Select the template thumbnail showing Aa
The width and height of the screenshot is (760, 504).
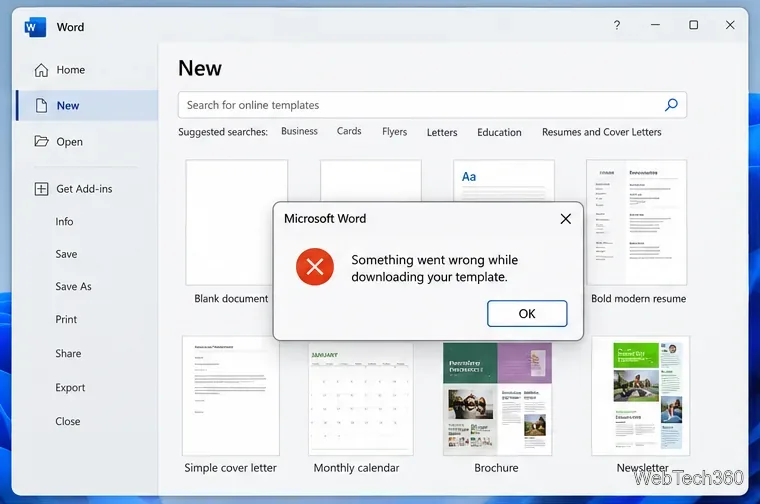tap(504, 180)
